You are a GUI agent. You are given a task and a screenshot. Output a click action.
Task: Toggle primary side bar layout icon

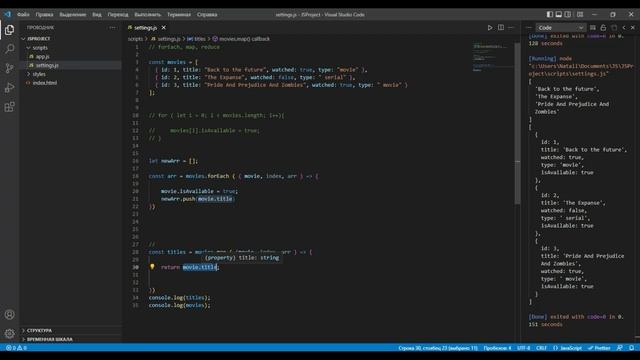coord(550,14)
